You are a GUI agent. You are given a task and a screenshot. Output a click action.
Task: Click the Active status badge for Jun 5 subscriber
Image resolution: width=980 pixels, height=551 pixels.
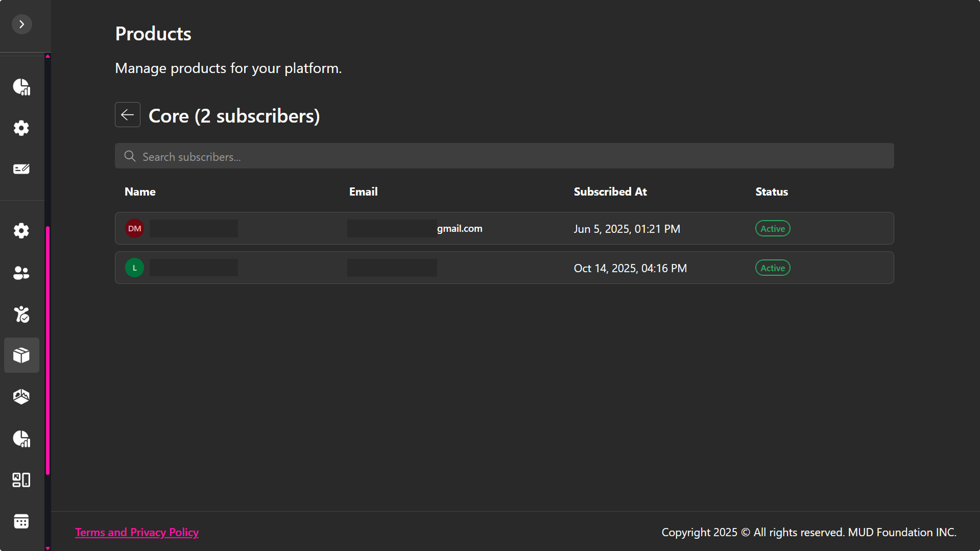pyautogui.click(x=772, y=228)
